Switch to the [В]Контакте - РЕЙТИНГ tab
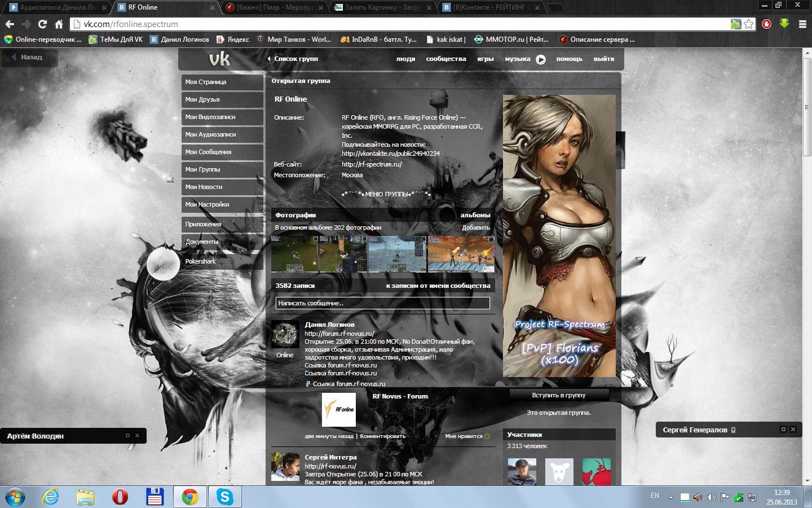 (x=491, y=7)
